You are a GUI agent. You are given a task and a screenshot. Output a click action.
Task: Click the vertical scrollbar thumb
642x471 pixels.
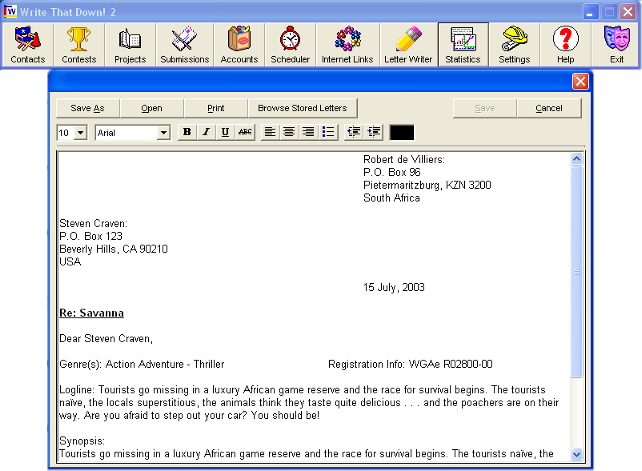coord(576,271)
